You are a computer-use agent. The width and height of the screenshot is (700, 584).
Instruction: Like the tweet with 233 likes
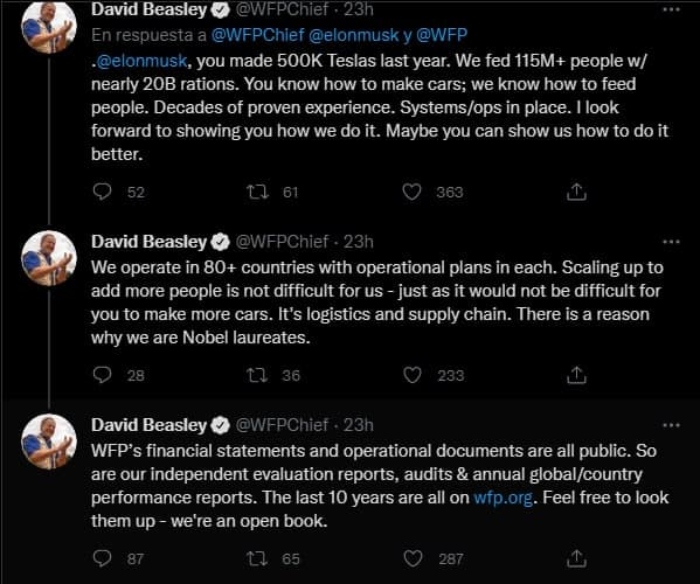(x=411, y=375)
